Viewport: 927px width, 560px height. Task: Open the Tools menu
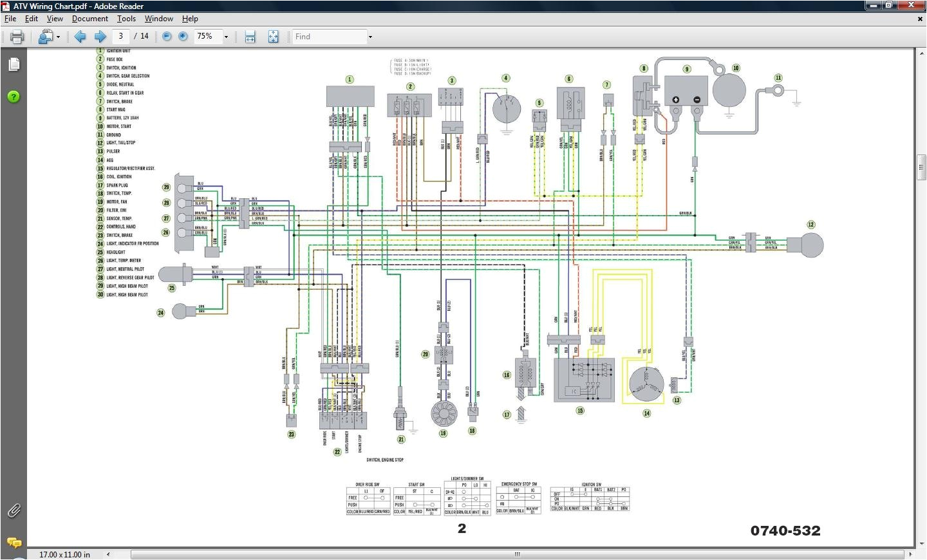coord(126,19)
